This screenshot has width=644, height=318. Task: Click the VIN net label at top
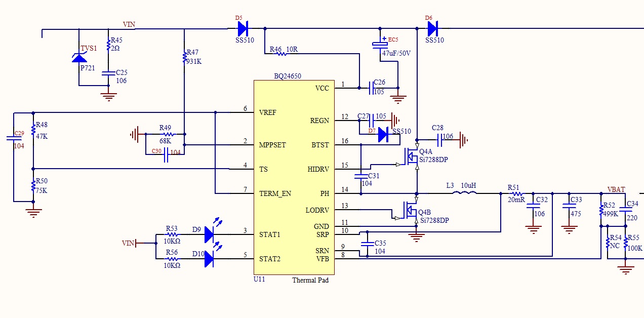click(x=129, y=24)
